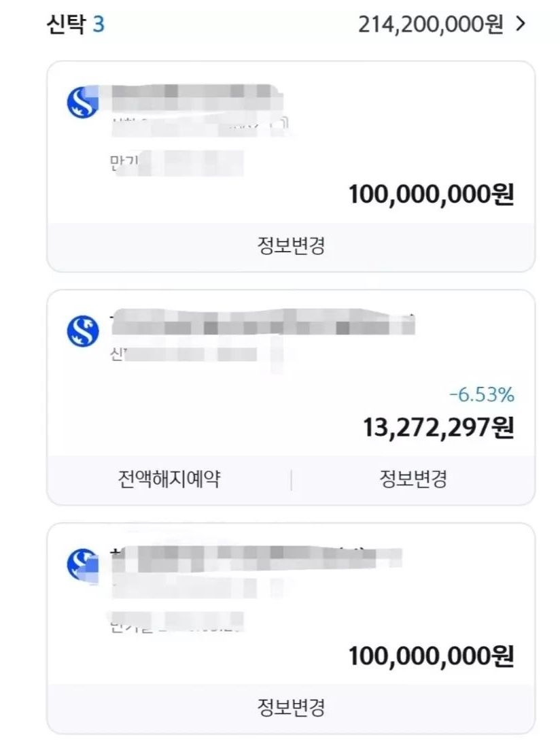This screenshot has height=750, width=560.
Task: Select the blurred title of the middle account
Action: pos(262,322)
